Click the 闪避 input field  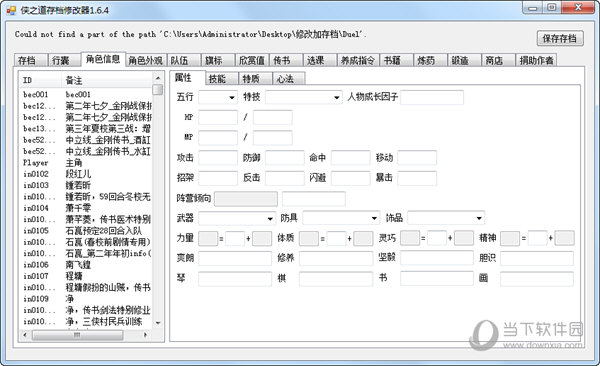point(351,178)
